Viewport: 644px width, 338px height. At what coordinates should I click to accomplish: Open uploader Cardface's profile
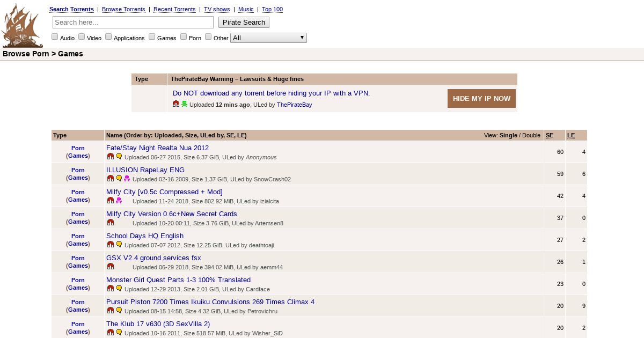click(x=258, y=289)
